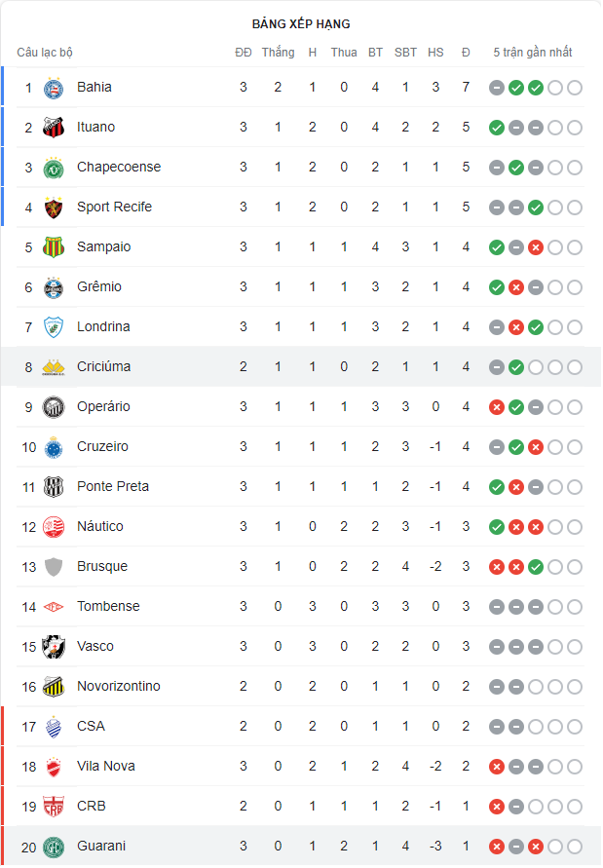This screenshot has width=603, height=868.
Task: Click the Bahia club crest icon
Action: pyautogui.click(x=54, y=88)
